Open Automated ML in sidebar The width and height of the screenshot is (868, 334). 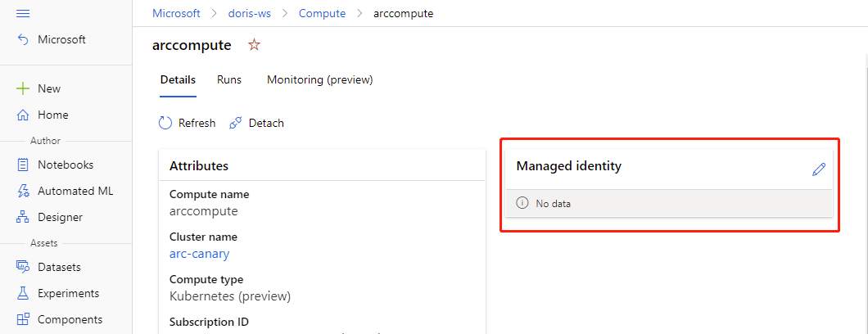[x=75, y=191]
